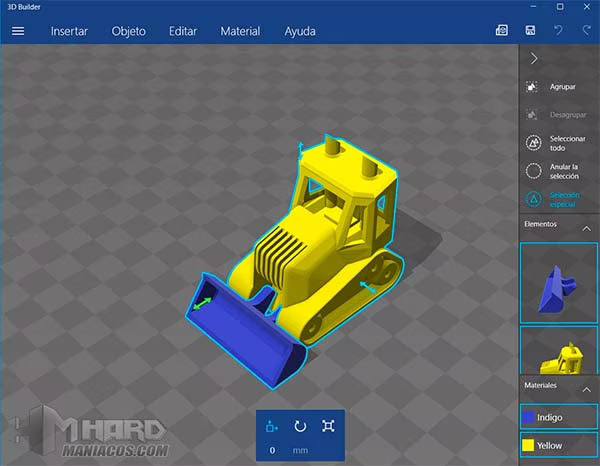Select the move tool icon
Screen dimensions: 600x466
pyautogui.click(x=272, y=426)
